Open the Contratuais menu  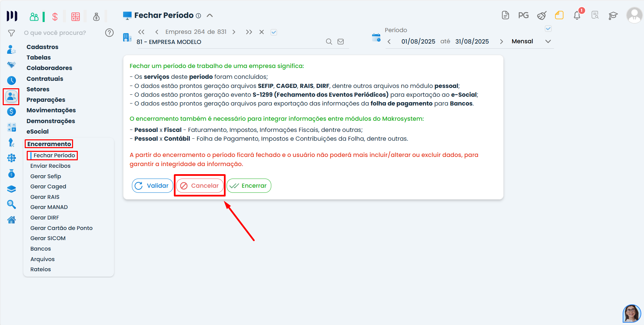[45, 79]
